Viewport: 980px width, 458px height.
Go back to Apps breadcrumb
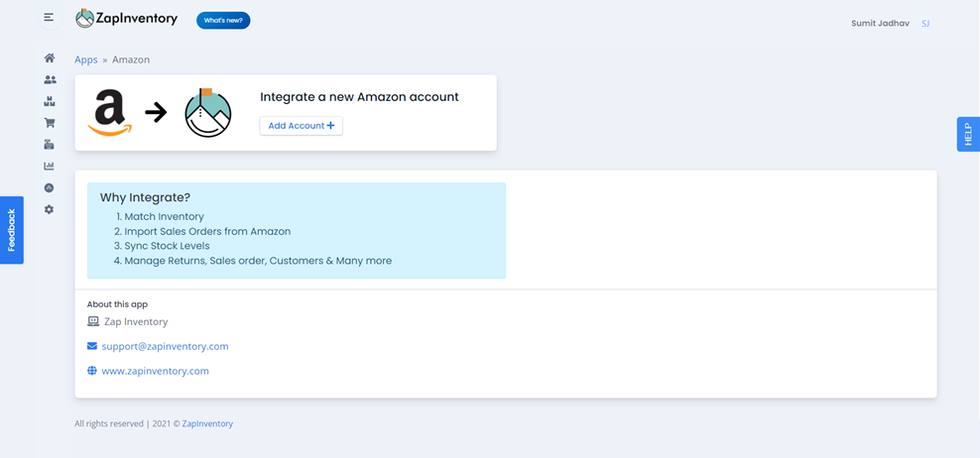pyautogui.click(x=86, y=60)
